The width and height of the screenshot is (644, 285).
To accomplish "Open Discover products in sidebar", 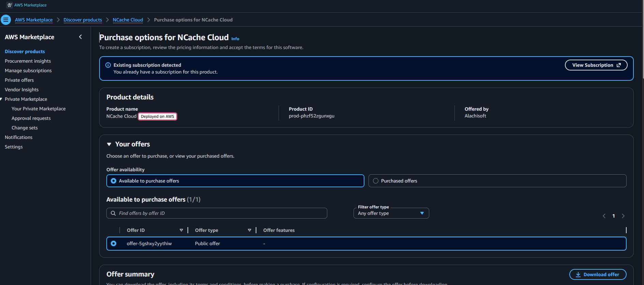I will pos(25,51).
